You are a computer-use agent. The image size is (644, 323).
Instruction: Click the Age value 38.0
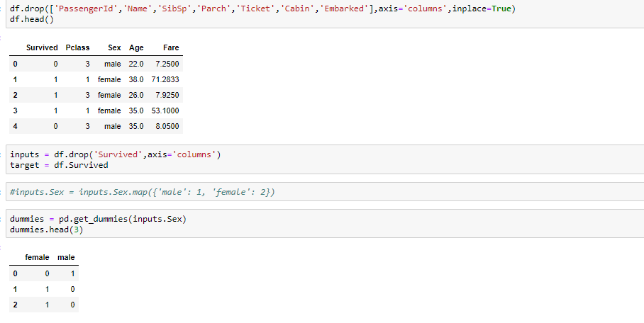(x=136, y=79)
